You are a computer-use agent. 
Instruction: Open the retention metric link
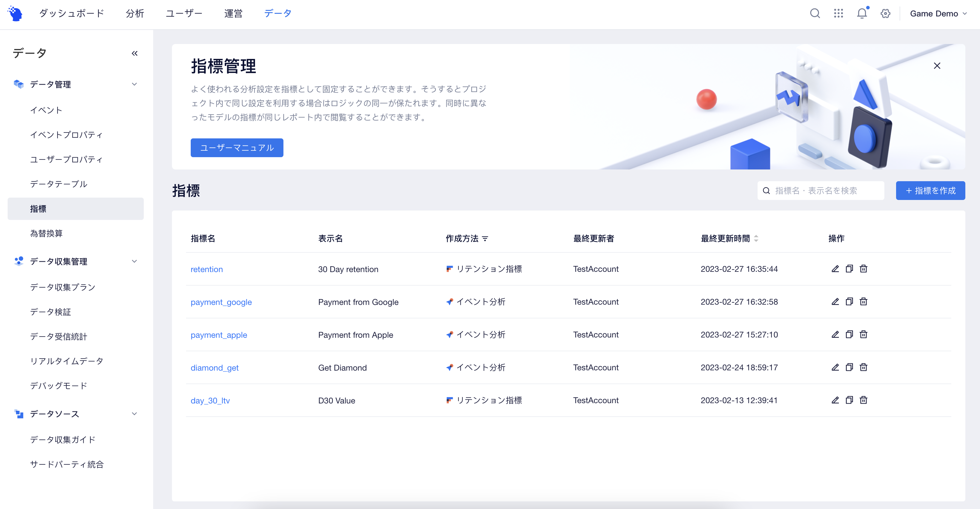point(207,269)
